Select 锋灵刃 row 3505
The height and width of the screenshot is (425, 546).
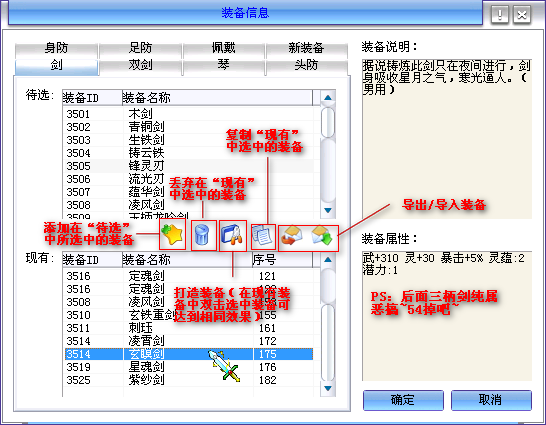point(188,166)
